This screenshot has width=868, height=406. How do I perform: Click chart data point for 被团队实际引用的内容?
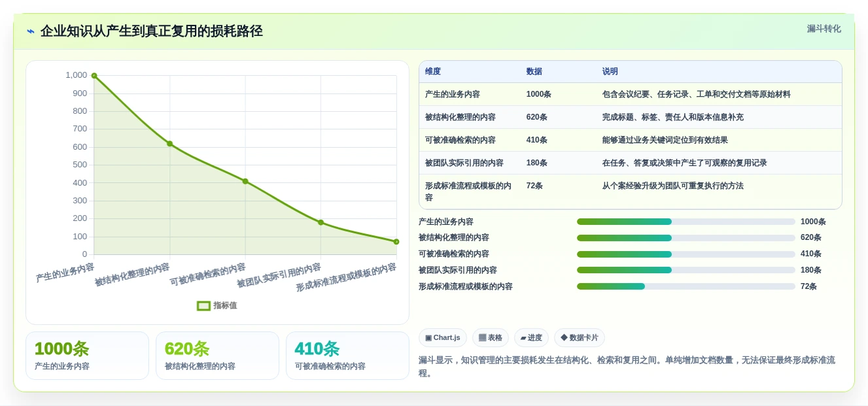point(321,222)
